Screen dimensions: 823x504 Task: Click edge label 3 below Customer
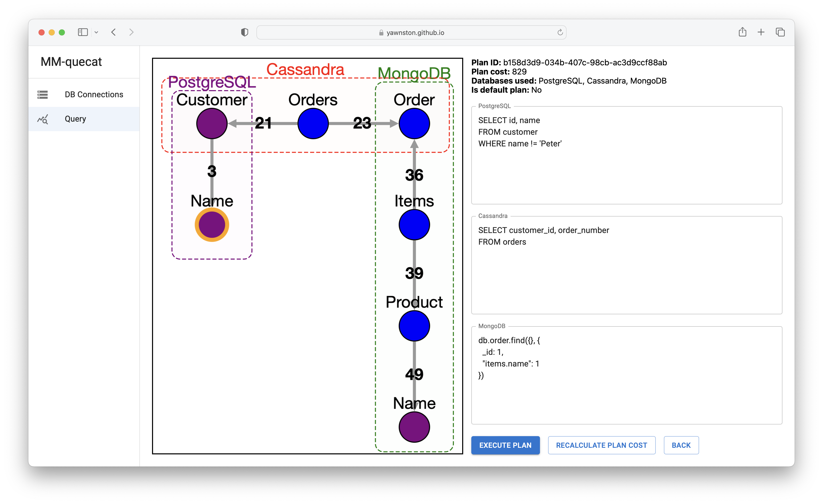(212, 171)
